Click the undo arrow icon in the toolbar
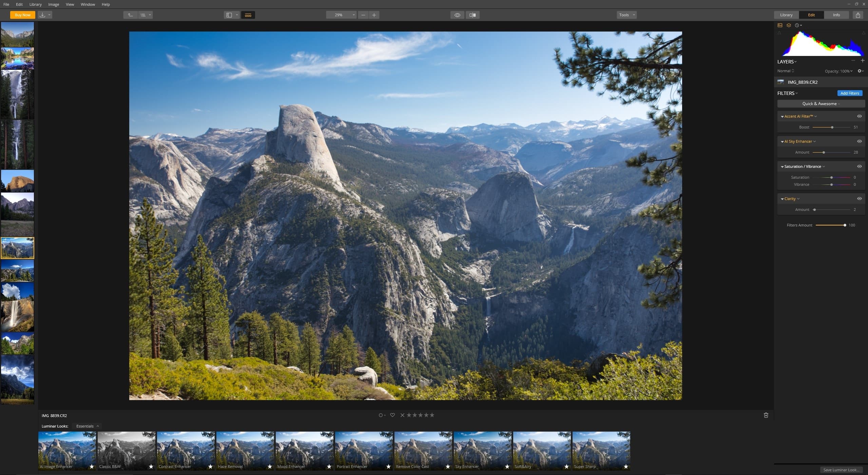This screenshot has height=475, width=868. click(x=130, y=15)
